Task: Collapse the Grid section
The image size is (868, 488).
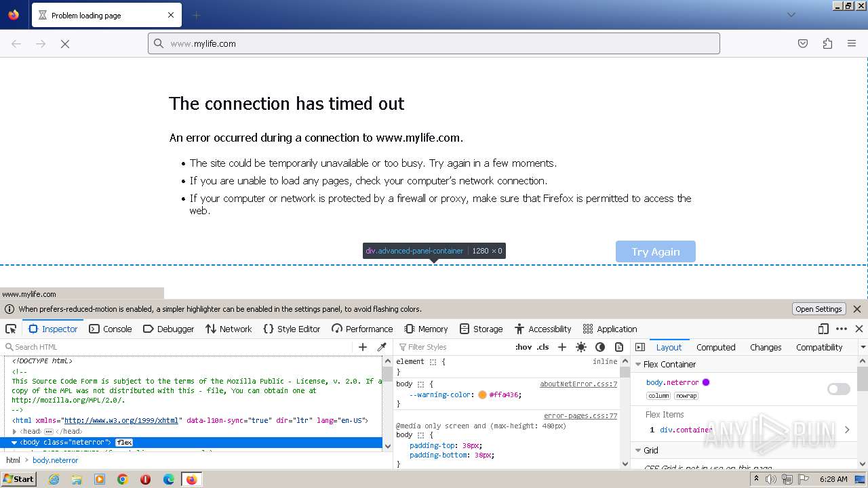Action: 638,451
